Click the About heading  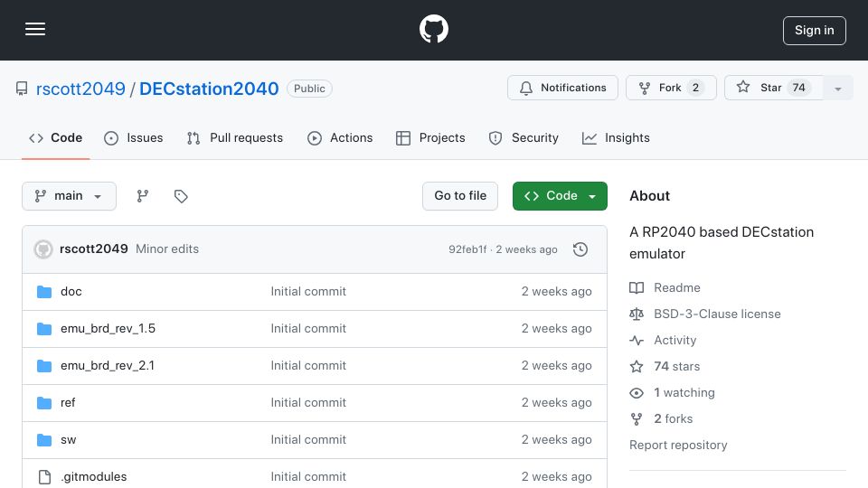point(649,196)
